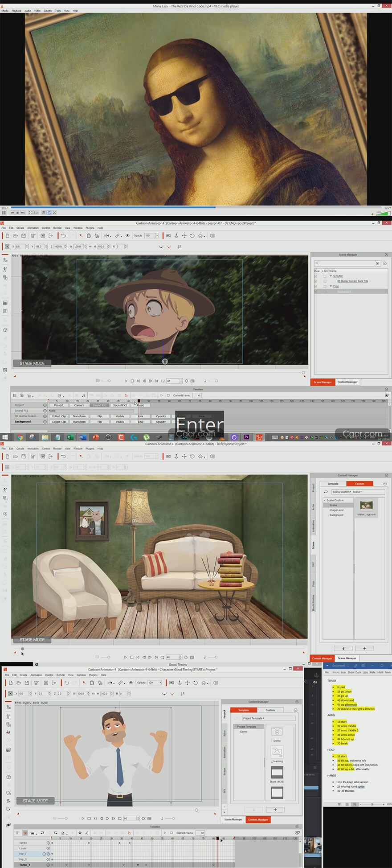Open Premiere Pro from the Windows taskbar
This screenshot has width=392, height=868.
click(246, 437)
